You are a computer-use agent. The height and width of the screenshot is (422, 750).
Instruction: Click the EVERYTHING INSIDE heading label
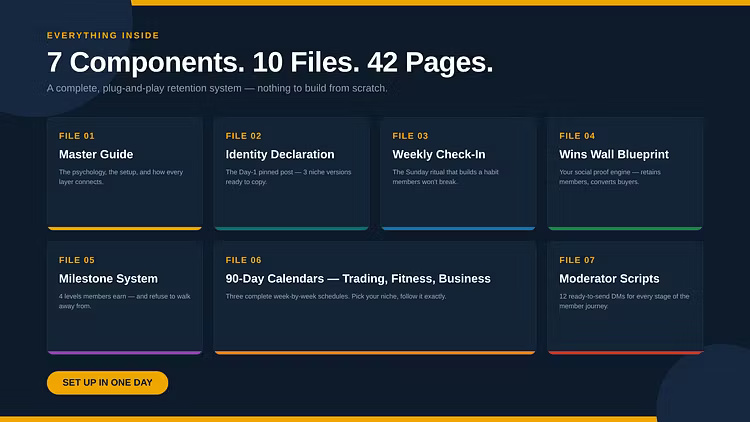pyautogui.click(x=103, y=35)
